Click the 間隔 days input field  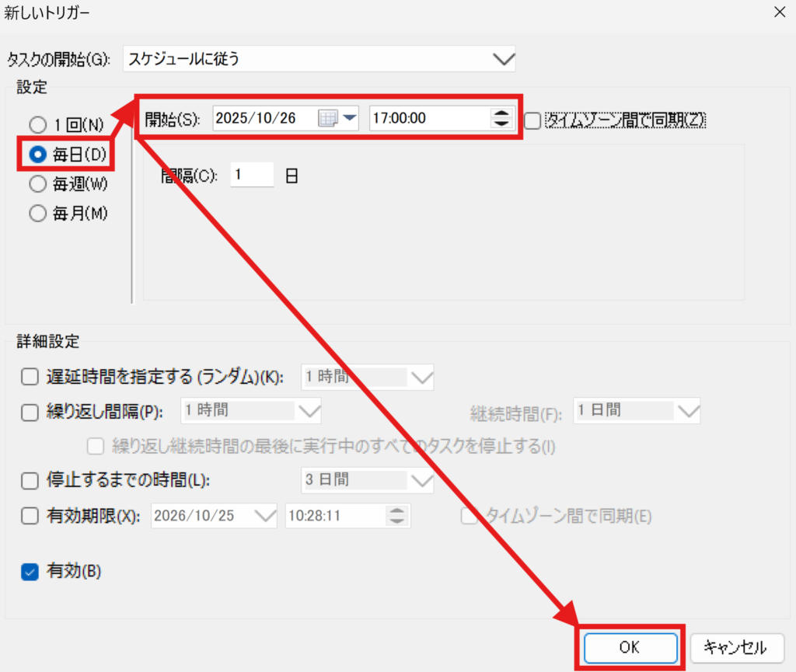coord(252,176)
